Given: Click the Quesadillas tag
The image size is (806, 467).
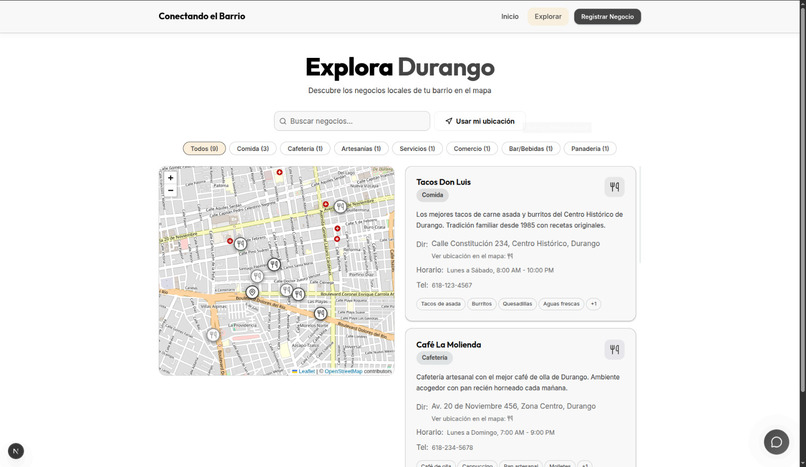Looking at the screenshot, I should pos(517,304).
